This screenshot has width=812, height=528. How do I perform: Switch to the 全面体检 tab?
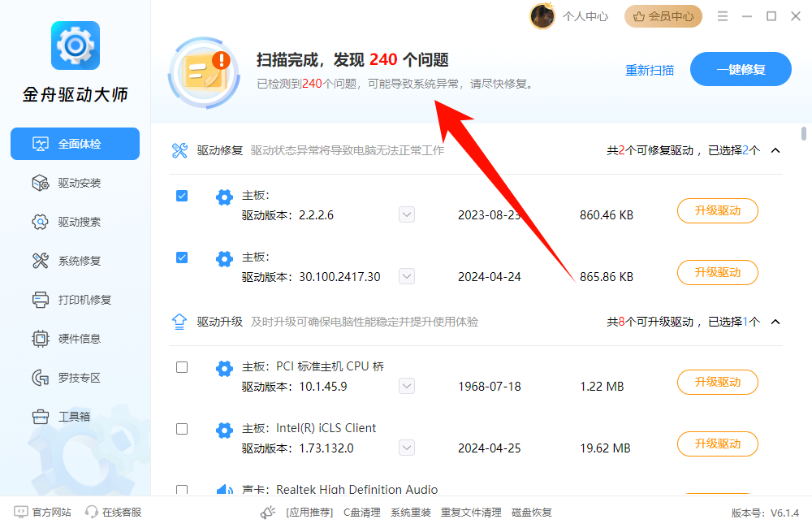click(75, 144)
